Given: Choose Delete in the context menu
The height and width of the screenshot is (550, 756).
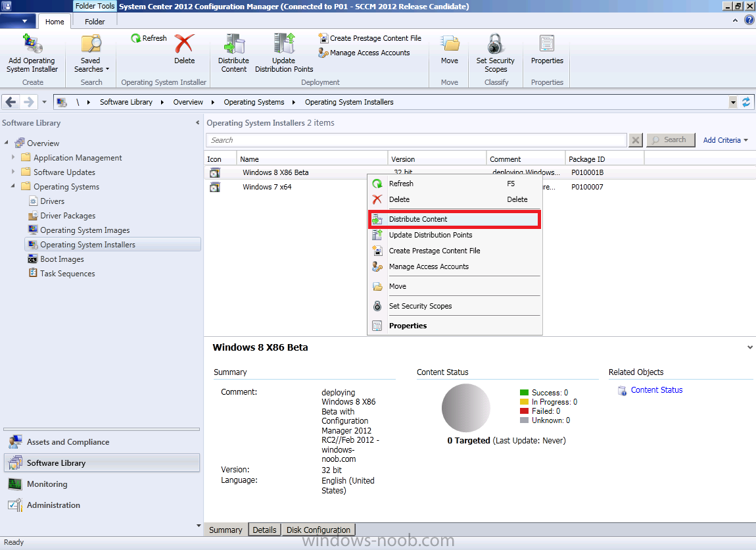Looking at the screenshot, I should (455, 199).
